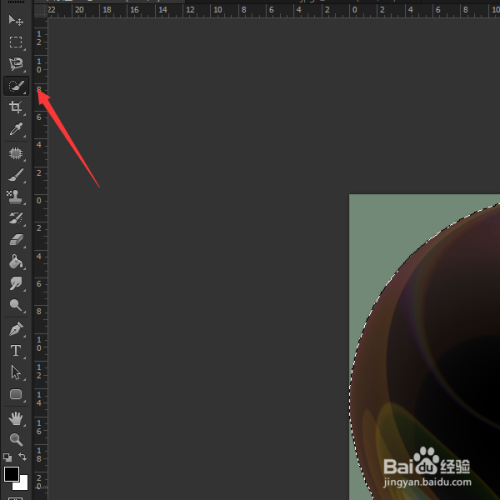The height and width of the screenshot is (500, 500).
Task: Click the toolbar grip handle at top
Action: 16,2
